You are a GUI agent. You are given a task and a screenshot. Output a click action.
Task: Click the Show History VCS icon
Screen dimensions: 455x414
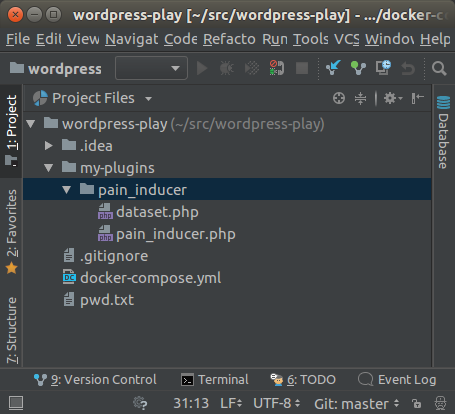point(383,68)
